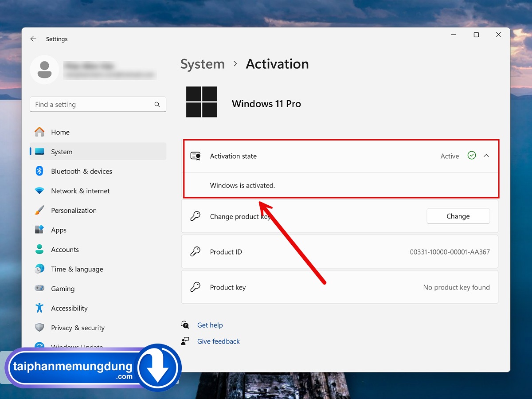Click the 'No product key found' text

(x=456, y=287)
